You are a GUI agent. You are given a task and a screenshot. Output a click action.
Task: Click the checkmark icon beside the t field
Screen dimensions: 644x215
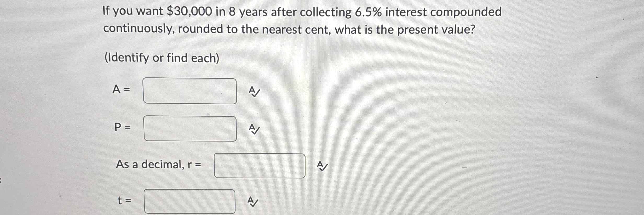(x=253, y=202)
